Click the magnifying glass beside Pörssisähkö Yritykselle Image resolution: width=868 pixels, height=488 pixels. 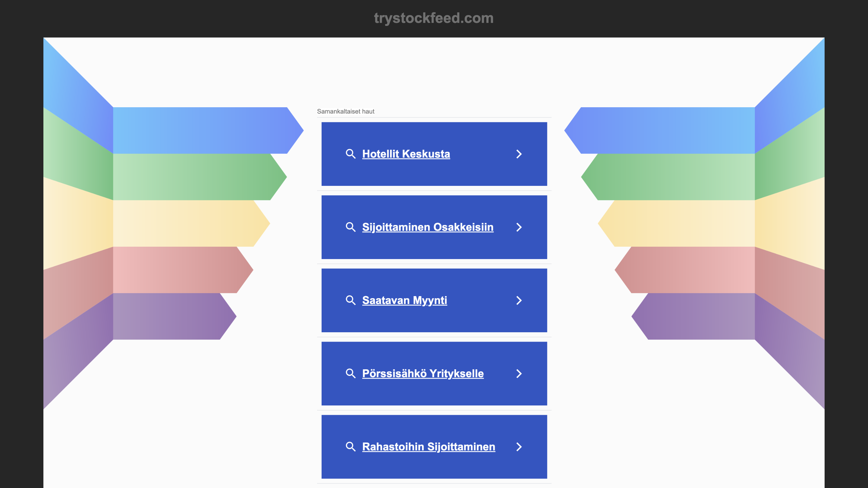(351, 373)
